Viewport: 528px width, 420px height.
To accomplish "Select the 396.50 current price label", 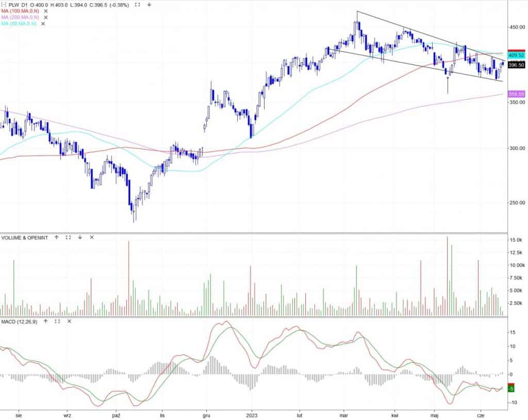I will 516,66.
